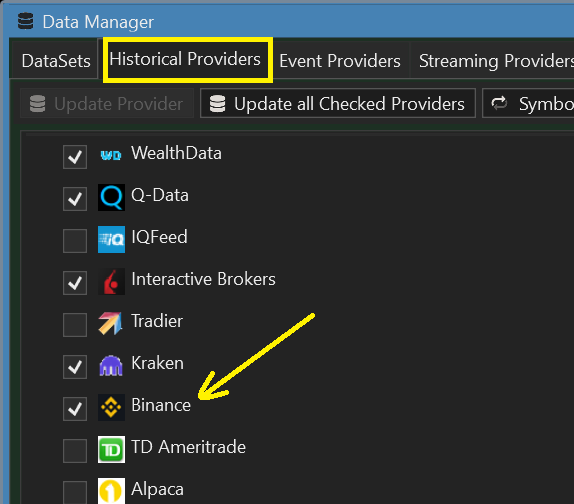574x504 pixels.
Task: Enable the IQFeed provider checkbox
Action: [x=75, y=241]
